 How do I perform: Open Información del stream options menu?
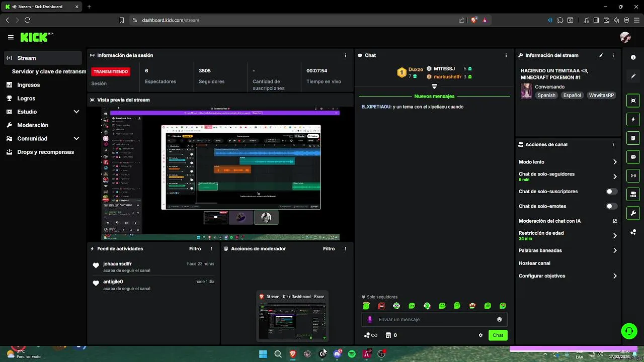pos(613,55)
